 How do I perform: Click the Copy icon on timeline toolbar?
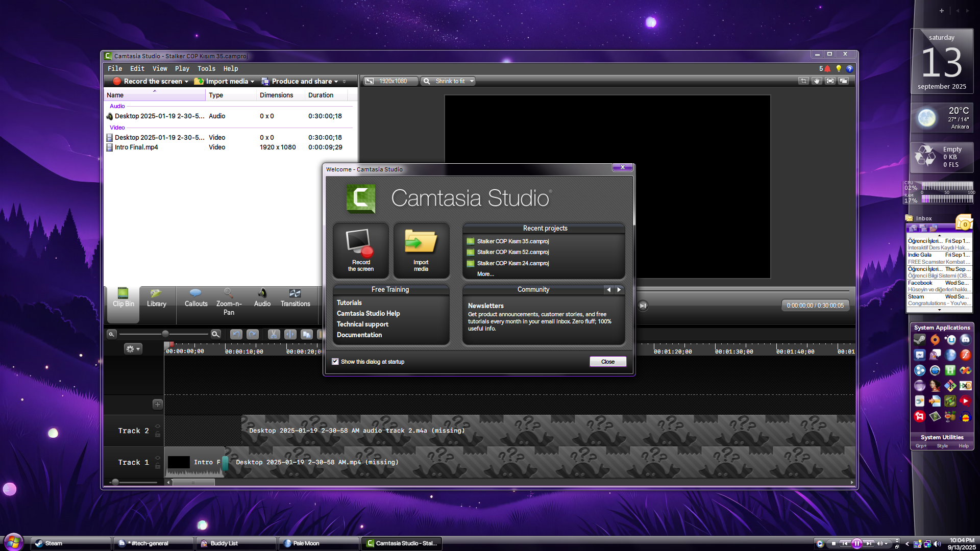point(306,334)
